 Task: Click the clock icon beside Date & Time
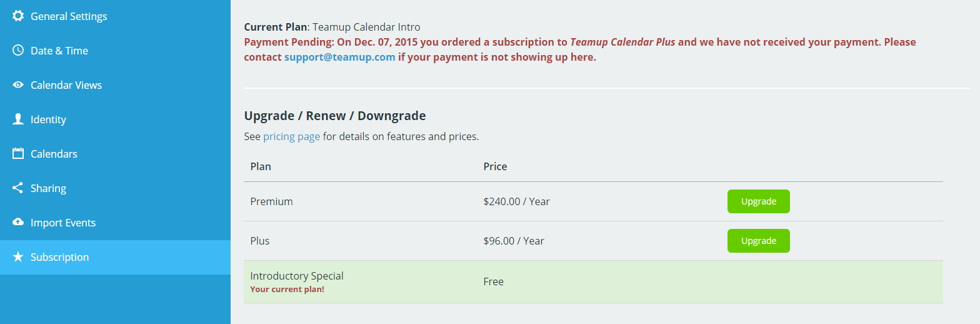[x=18, y=51]
